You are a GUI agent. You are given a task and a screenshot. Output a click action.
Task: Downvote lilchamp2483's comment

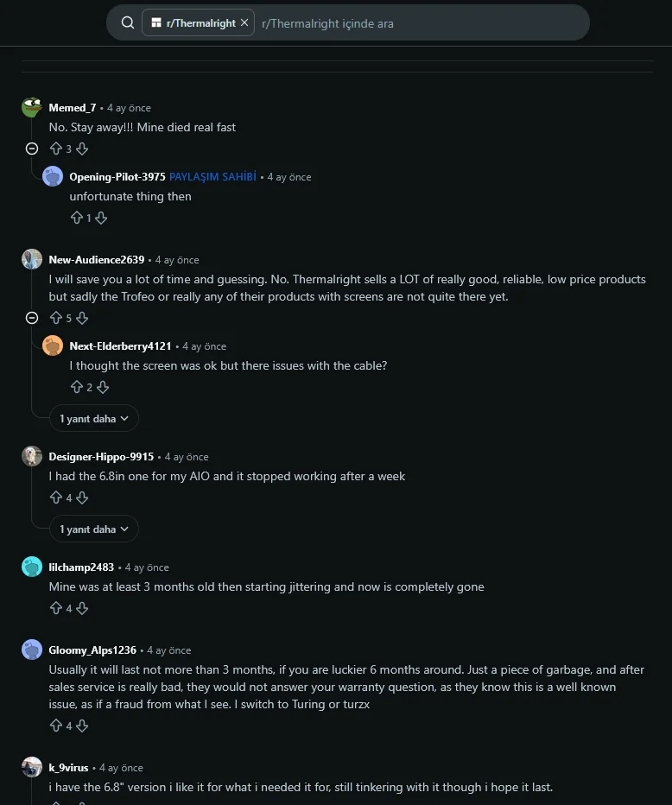tap(82, 608)
